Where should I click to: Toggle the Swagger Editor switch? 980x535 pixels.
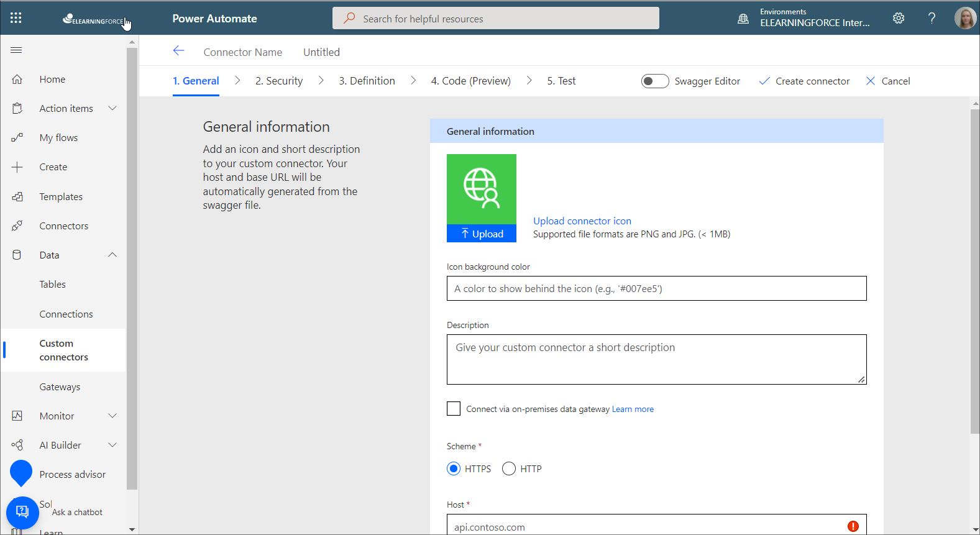click(x=655, y=81)
